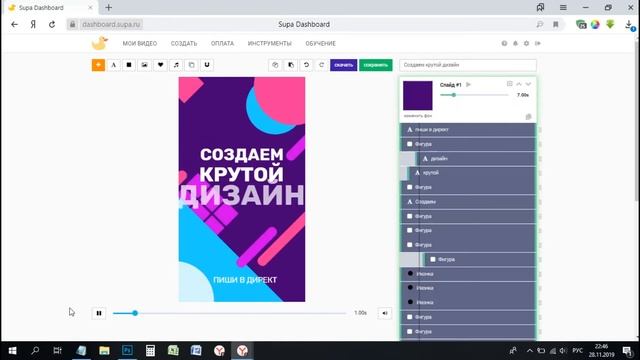
Task: Select the 'Создаем' text layer row
Action: (x=468, y=202)
